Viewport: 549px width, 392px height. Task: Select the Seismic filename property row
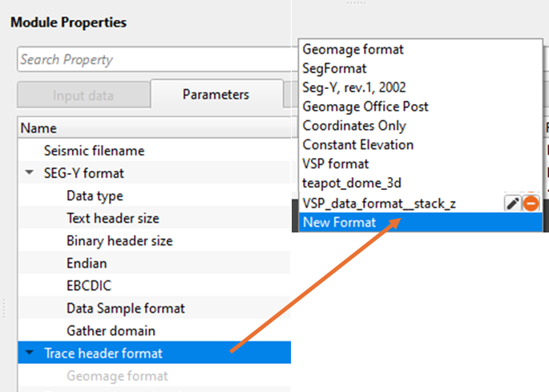(94, 151)
